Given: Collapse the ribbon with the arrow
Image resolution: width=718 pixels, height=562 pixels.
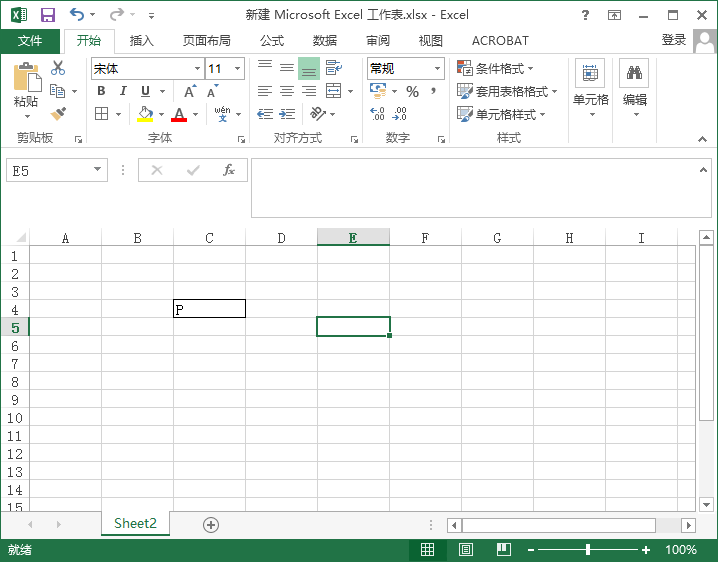Looking at the screenshot, I should point(702,139).
